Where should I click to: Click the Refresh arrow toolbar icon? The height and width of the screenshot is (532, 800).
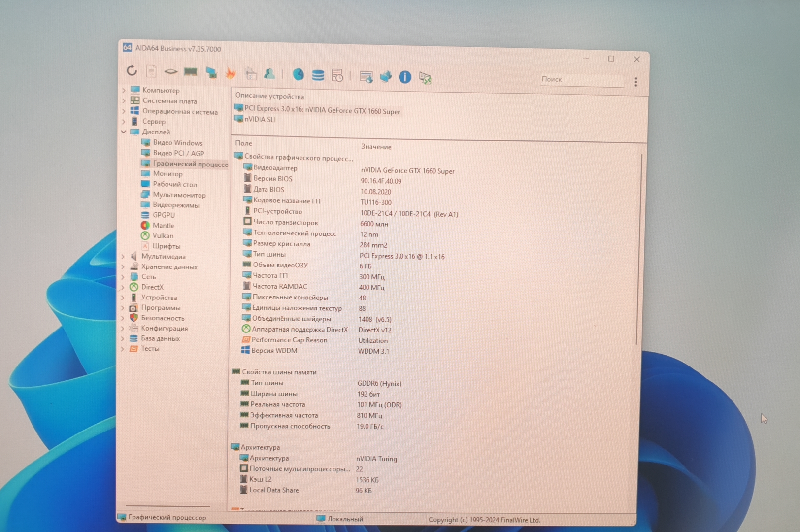coord(132,70)
